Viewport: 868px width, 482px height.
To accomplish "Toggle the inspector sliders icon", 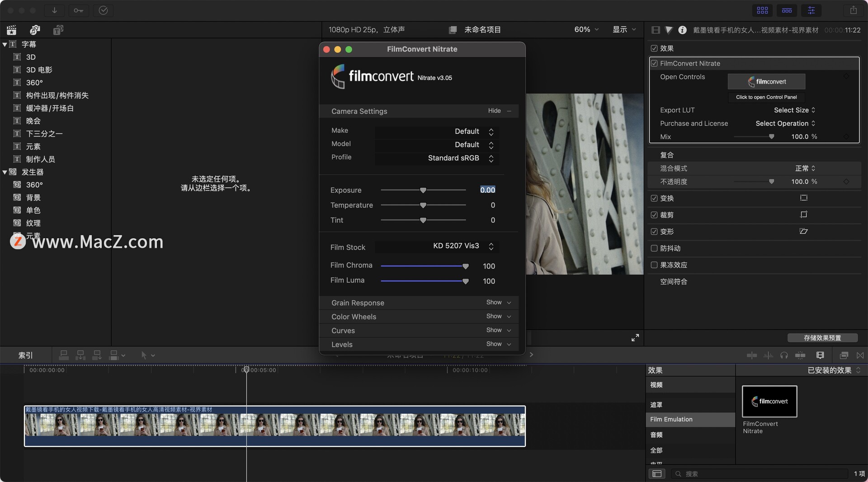I will click(811, 10).
